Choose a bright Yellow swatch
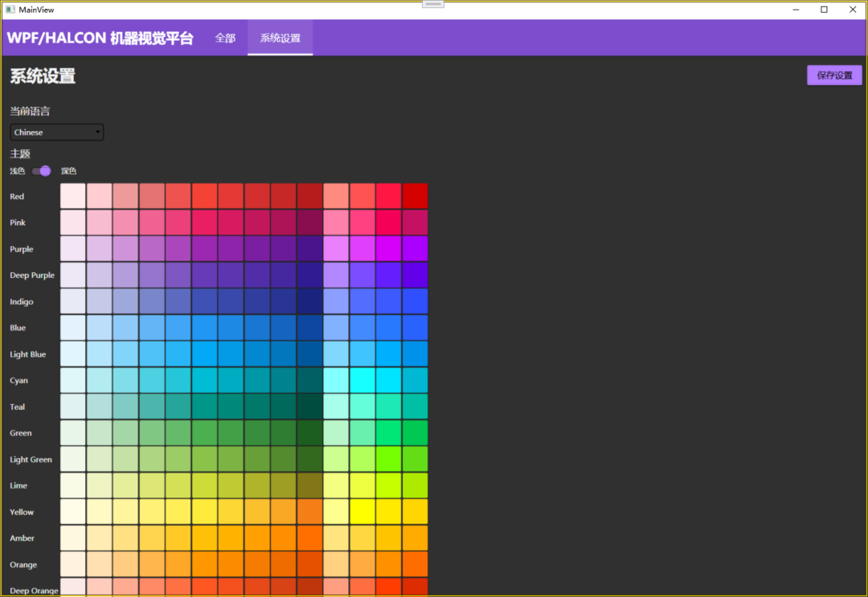 click(362, 512)
